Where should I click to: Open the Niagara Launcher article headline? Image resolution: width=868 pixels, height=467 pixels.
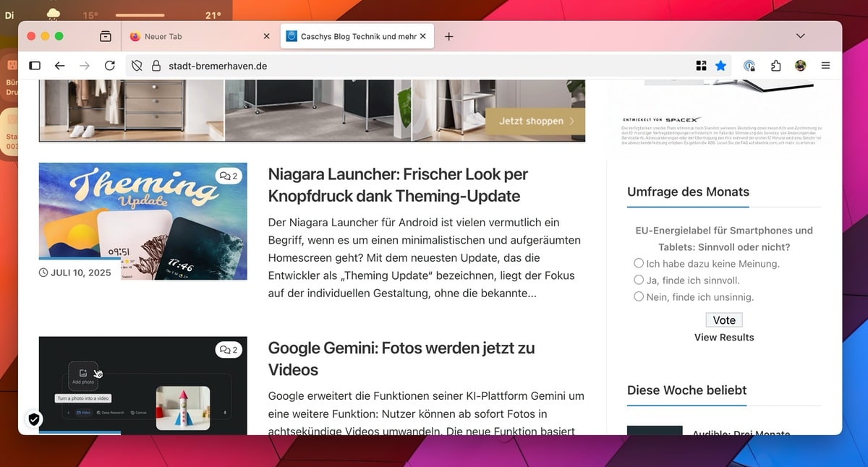point(398,185)
